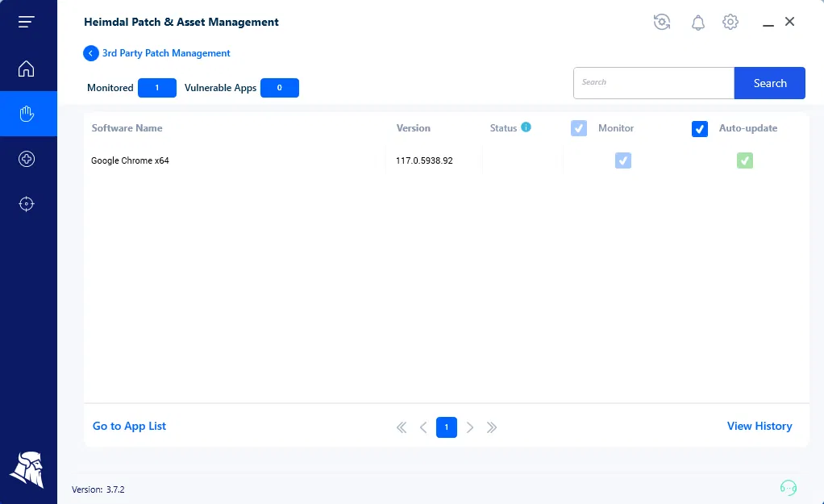Go to the next page

point(470,427)
